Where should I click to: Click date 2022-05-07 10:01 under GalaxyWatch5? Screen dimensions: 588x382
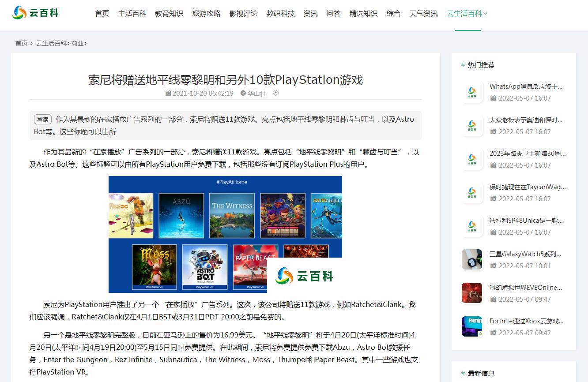click(x=525, y=266)
